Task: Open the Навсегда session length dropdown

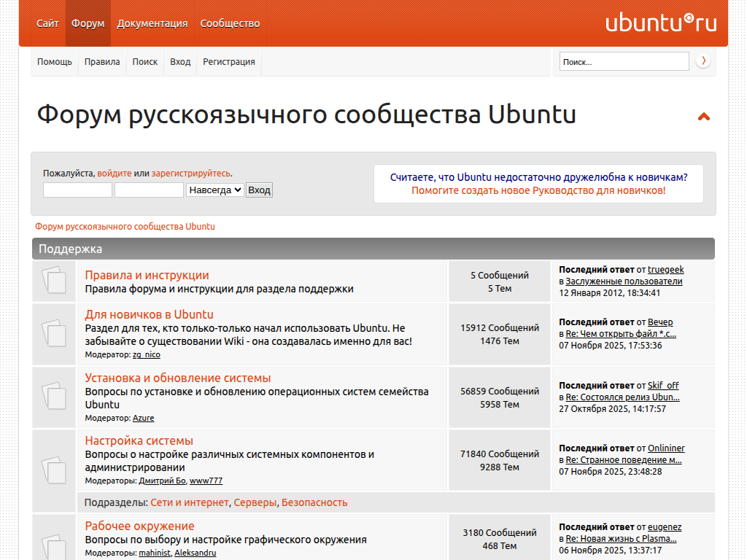Action: click(214, 190)
